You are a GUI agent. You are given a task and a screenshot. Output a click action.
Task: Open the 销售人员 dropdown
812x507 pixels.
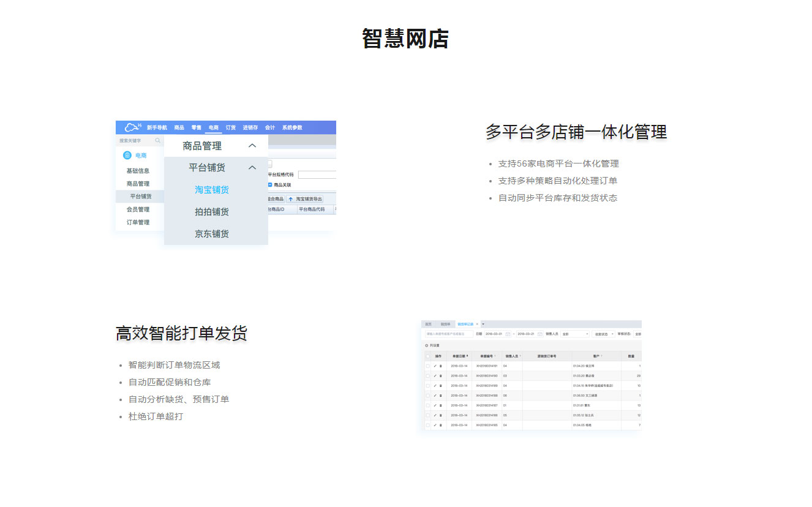point(575,334)
